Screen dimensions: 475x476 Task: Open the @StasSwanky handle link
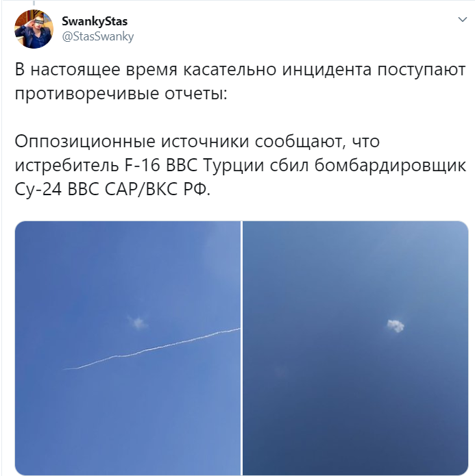click(x=98, y=37)
